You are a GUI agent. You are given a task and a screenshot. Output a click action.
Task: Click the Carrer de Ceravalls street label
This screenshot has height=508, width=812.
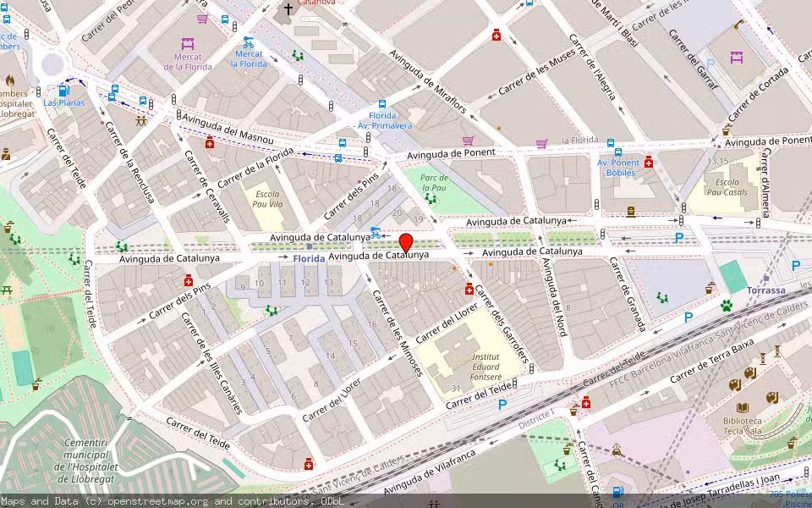206,186
